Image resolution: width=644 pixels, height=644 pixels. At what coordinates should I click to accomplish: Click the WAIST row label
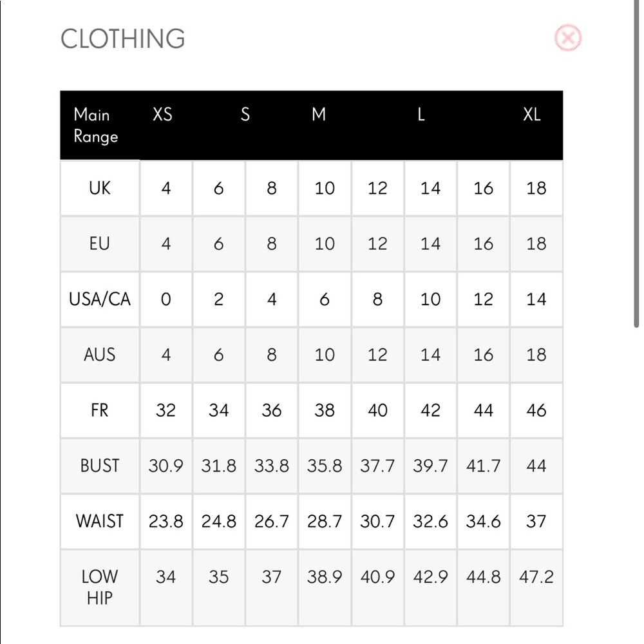pos(100,521)
